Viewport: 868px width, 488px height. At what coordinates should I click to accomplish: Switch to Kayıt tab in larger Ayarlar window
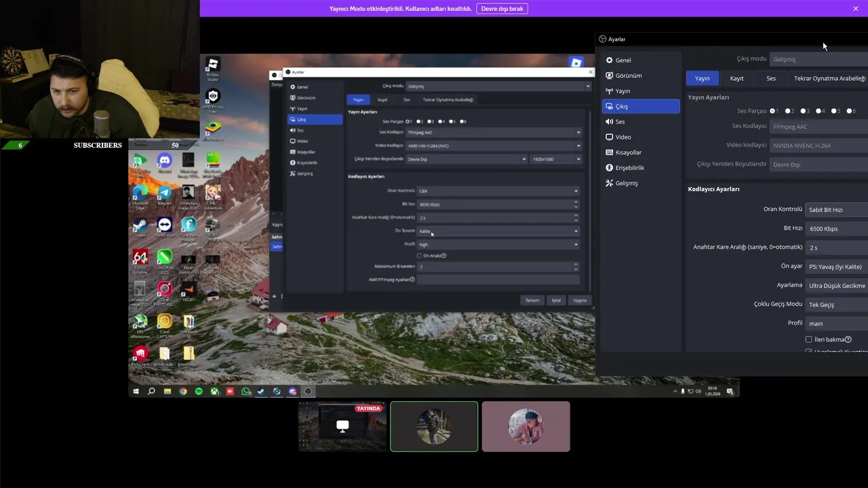pos(736,79)
